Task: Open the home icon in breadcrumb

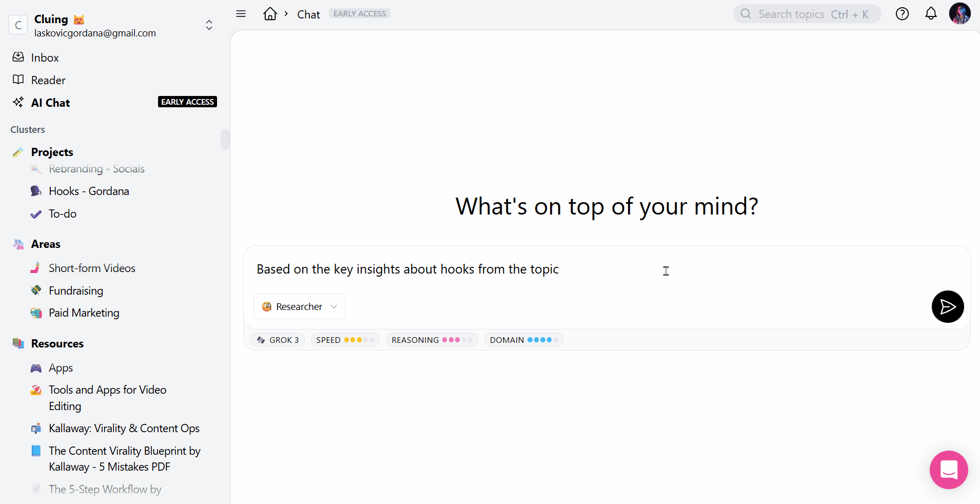Action: 270,14
